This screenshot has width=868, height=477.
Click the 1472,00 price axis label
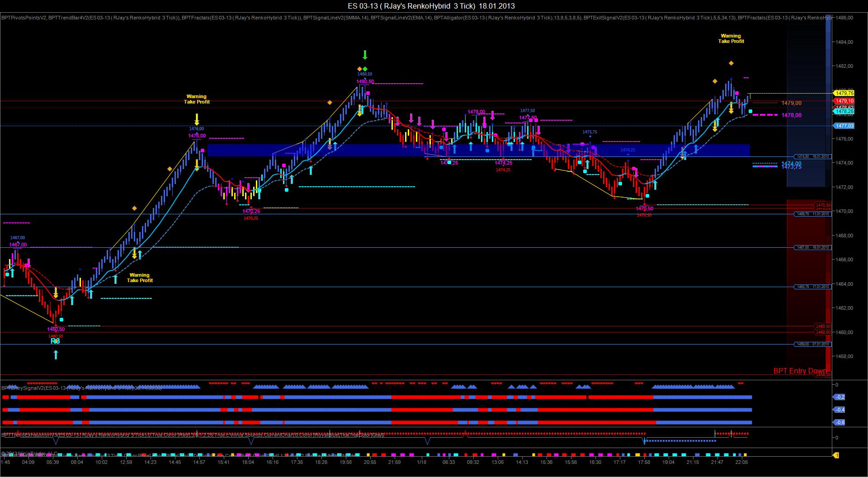(844, 187)
